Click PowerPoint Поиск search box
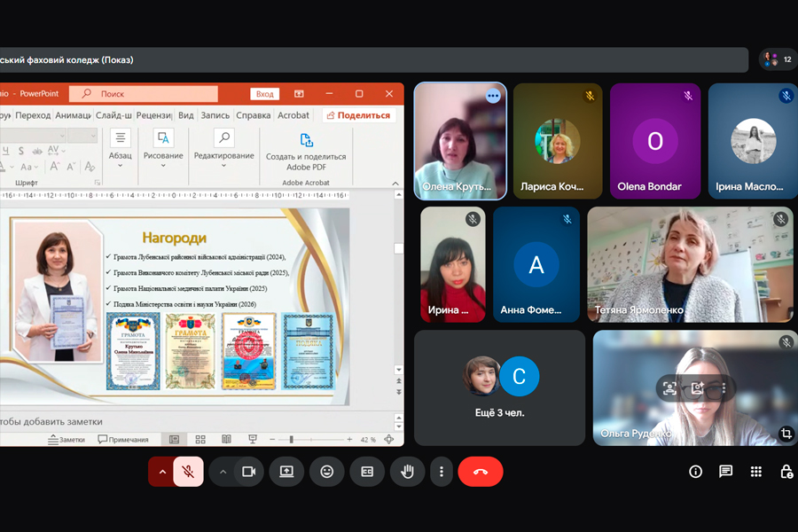This screenshot has height=532, width=798. tap(144, 94)
